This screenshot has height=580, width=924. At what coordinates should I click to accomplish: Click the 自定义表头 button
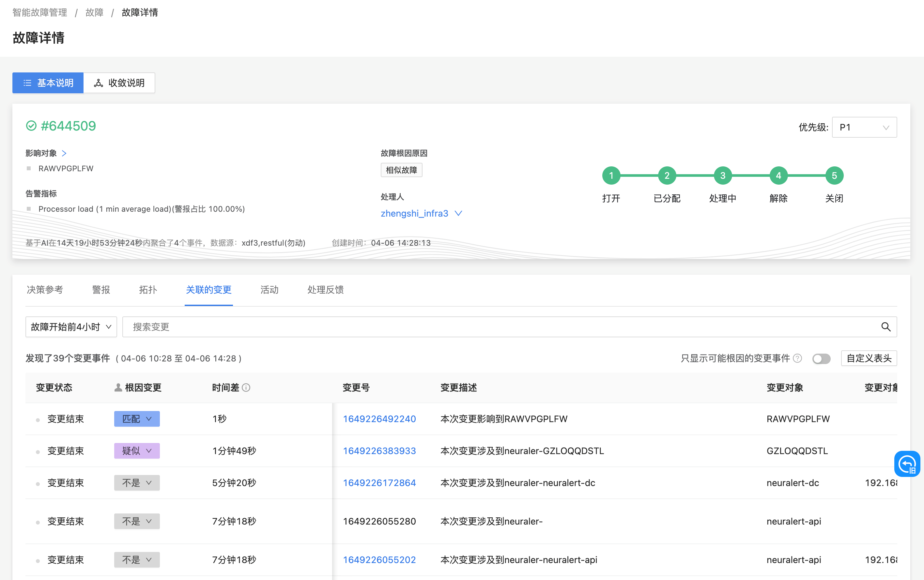tap(869, 358)
